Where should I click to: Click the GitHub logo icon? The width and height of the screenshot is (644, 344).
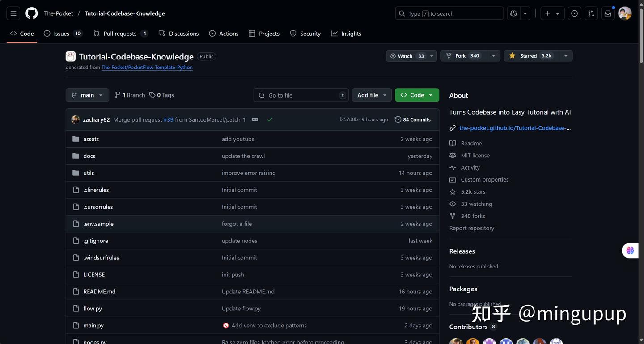pos(32,13)
